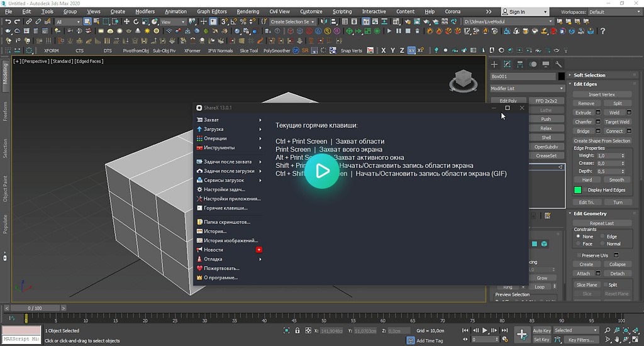The width and height of the screenshot is (644, 346).
Task: Click the time slider 0 / 100
Action: point(35,308)
